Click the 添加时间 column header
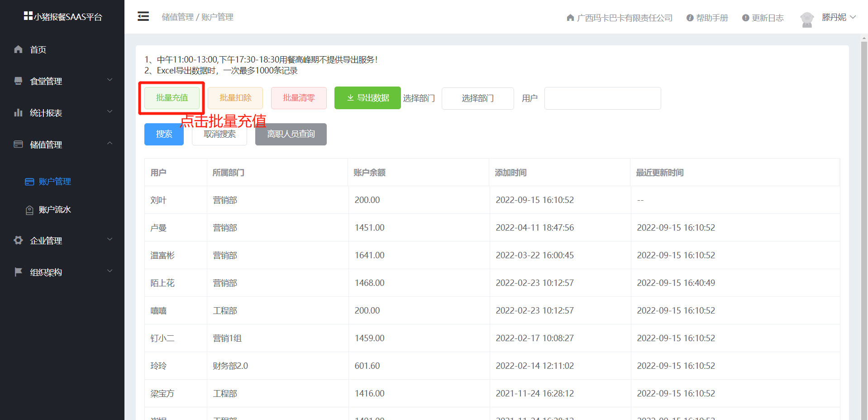Viewport: 868px width, 420px height. click(510, 173)
